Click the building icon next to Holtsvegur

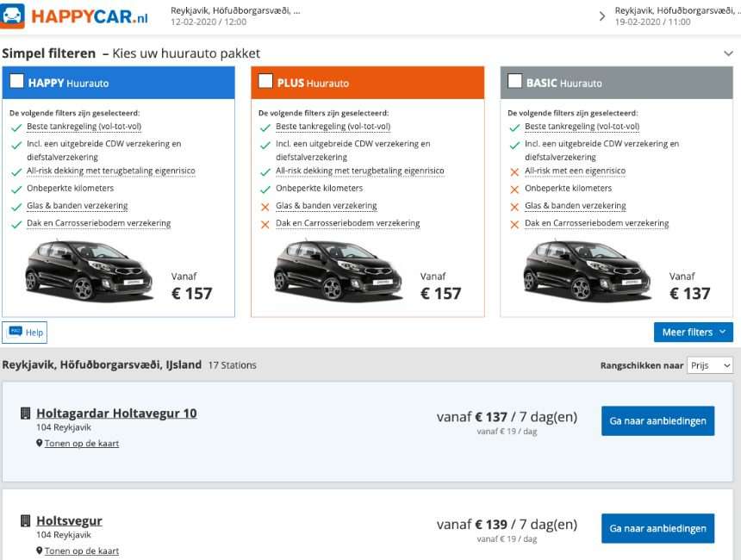click(x=26, y=520)
